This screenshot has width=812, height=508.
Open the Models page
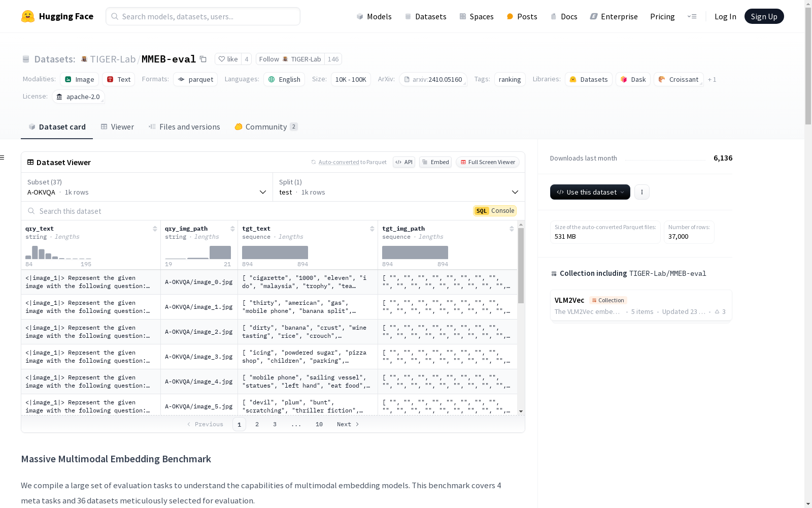[x=374, y=16]
